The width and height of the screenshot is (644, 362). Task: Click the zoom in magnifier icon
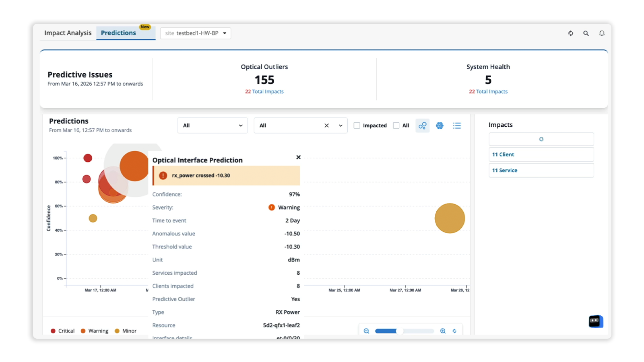[443, 331]
